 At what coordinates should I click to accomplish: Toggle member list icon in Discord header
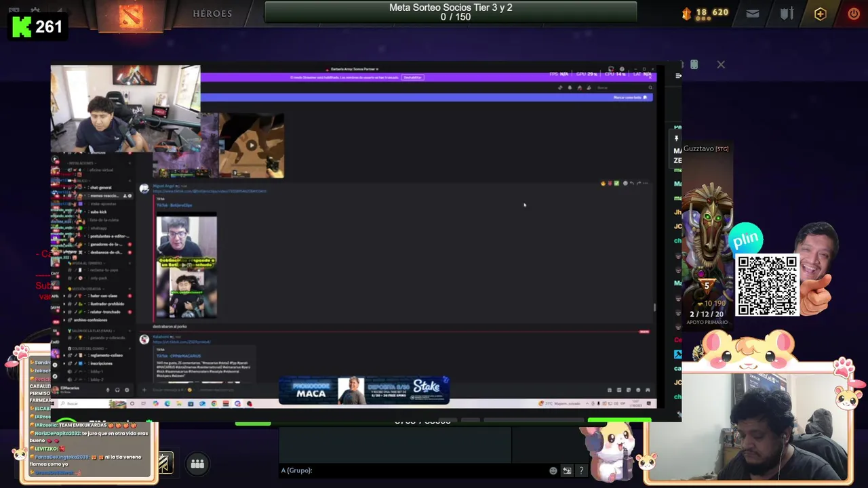tap(589, 87)
